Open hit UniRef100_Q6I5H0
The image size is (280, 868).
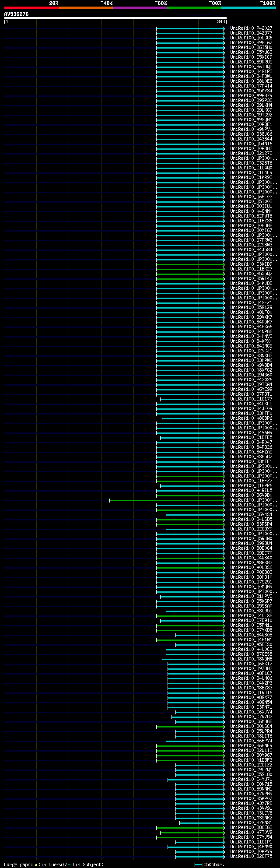pyautogui.click(x=251, y=47)
